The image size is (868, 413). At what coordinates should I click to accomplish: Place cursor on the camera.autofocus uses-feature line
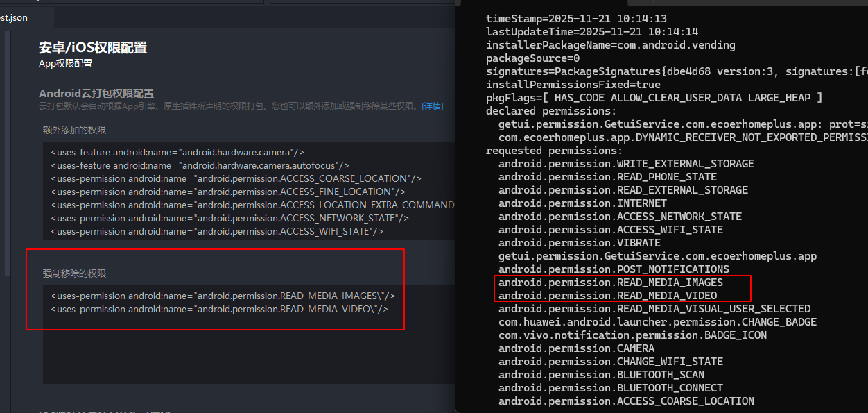point(200,165)
